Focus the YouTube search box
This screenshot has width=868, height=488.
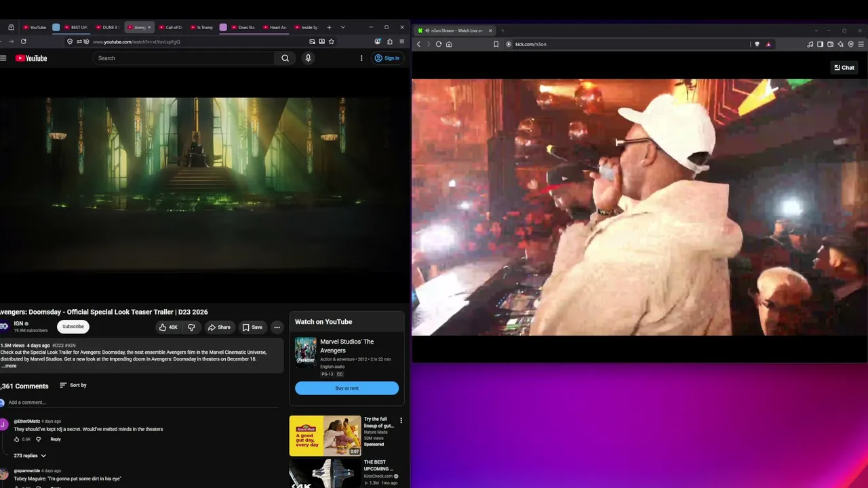184,58
